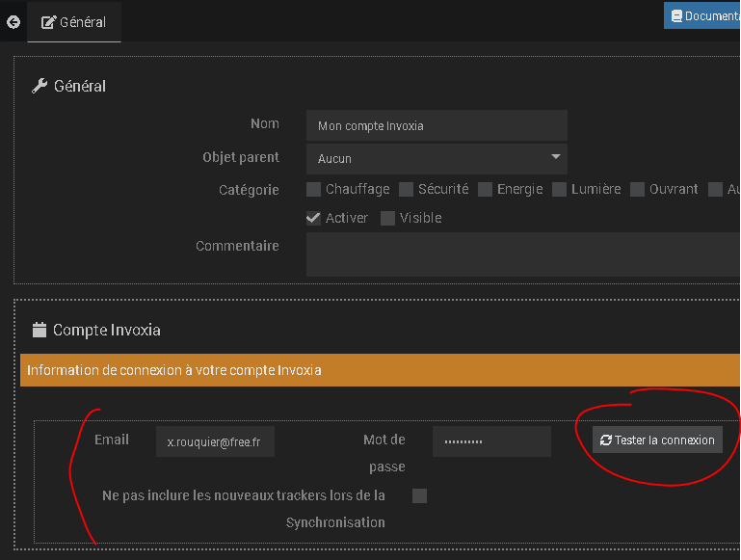Enable the Visible checkbox
741x560 pixels.
click(x=387, y=218)
